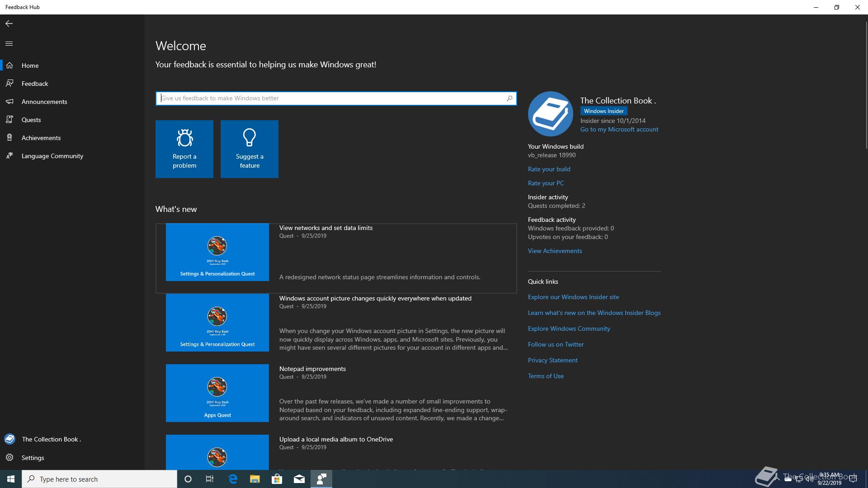Launch Microsoft Edge from the taskbar
This screenshot has width=868, height=488.
pyautogui.click(x=233, y=479)
